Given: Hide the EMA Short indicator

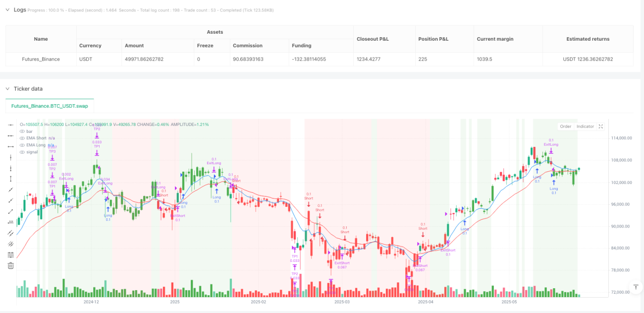Looking at the screenshot, I should 22,138.
